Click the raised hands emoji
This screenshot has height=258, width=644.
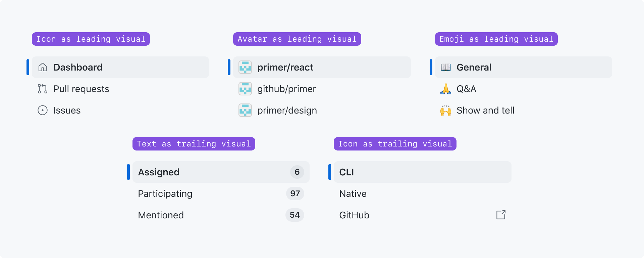[446, 110]
